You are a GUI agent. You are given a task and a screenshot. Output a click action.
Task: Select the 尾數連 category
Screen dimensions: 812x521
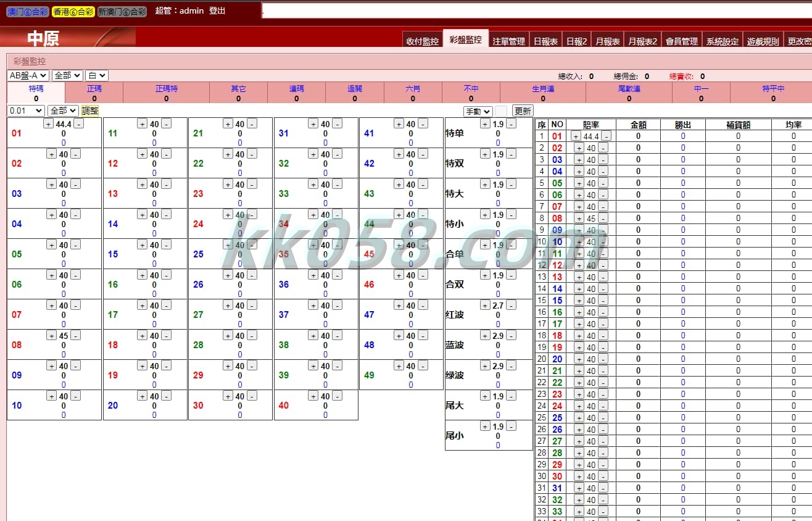[x=629, y=89]
